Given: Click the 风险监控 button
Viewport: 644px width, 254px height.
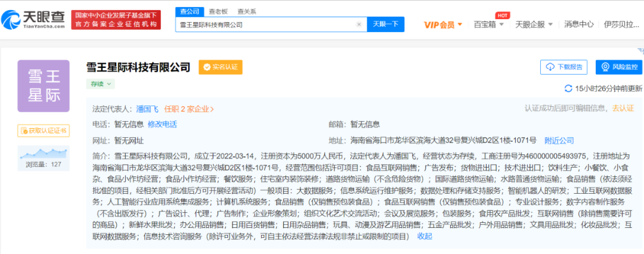Looking at the screenshot, I should [618, 67].
